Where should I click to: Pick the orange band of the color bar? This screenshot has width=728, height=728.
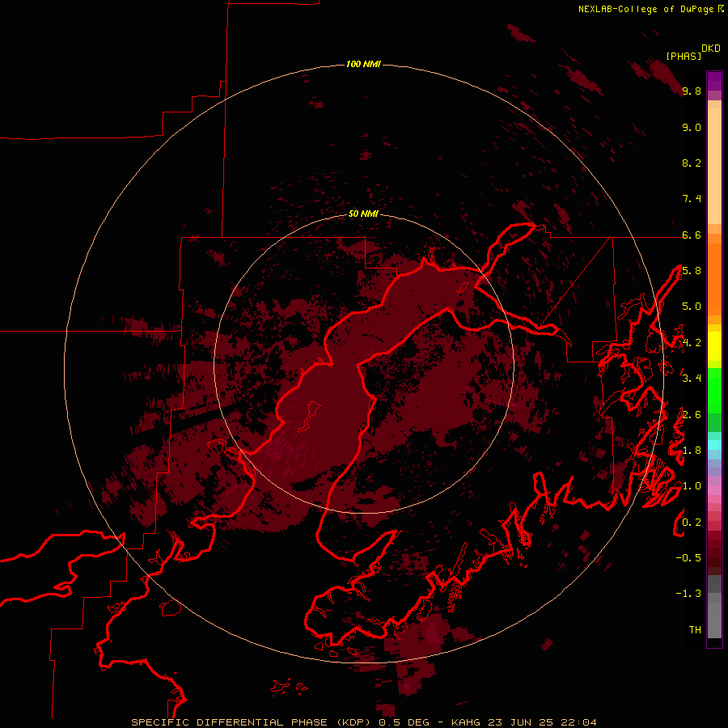coord(714,279)
